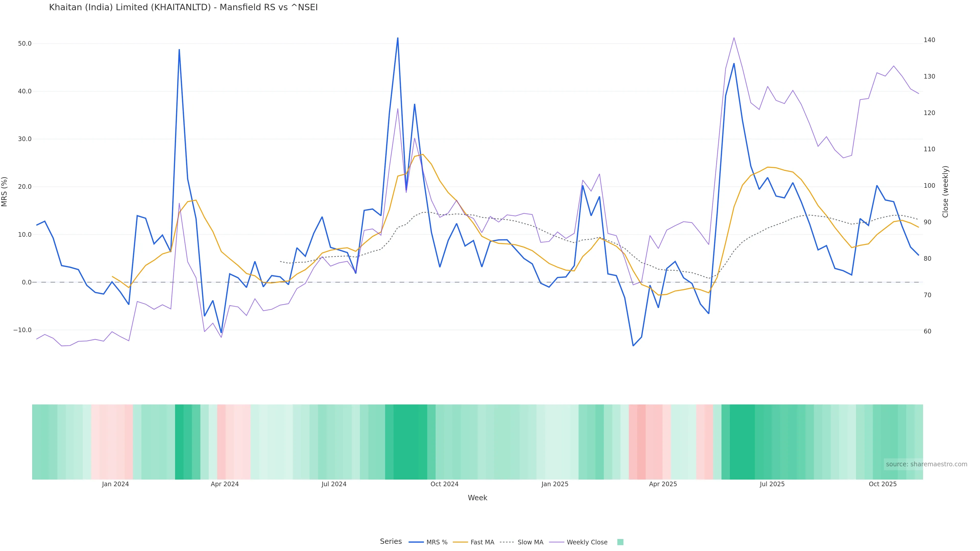
Task: Click the blue MRS % legend line
Action: (x=416, y=542)
